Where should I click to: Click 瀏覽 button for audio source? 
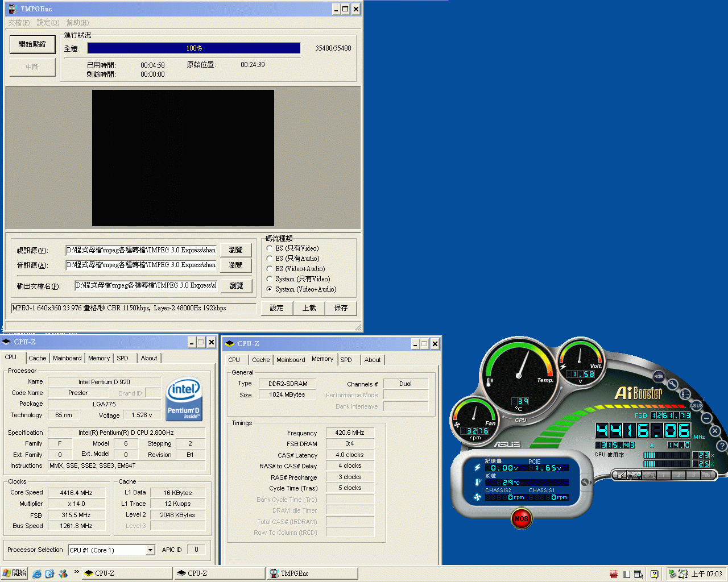tap(236, 265)
